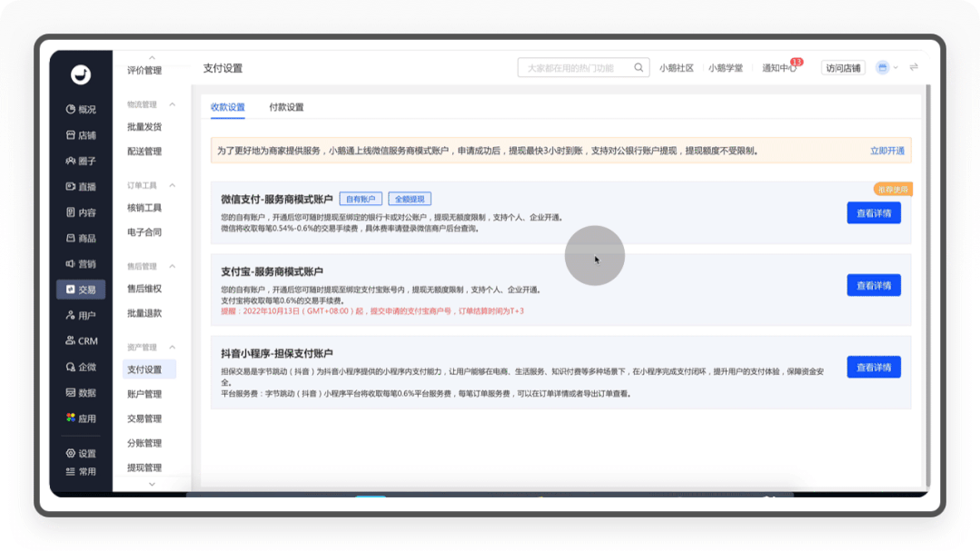Collapse the 售后管理 group

pos(173,267)
